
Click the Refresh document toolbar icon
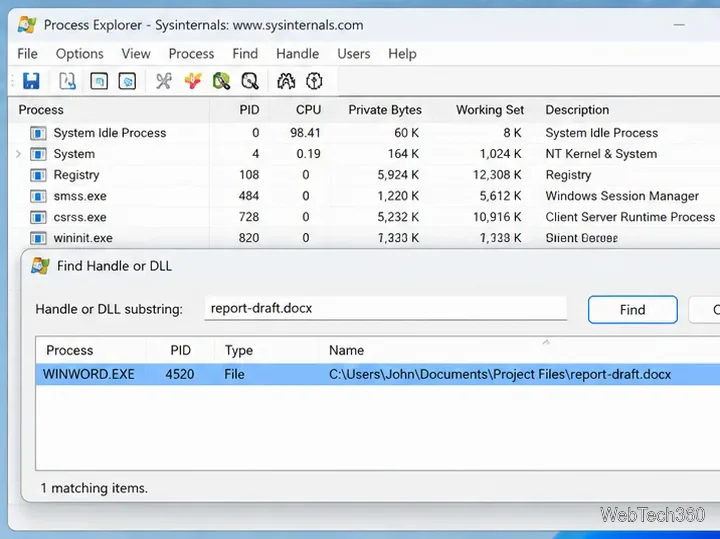[x=67, y=81]
